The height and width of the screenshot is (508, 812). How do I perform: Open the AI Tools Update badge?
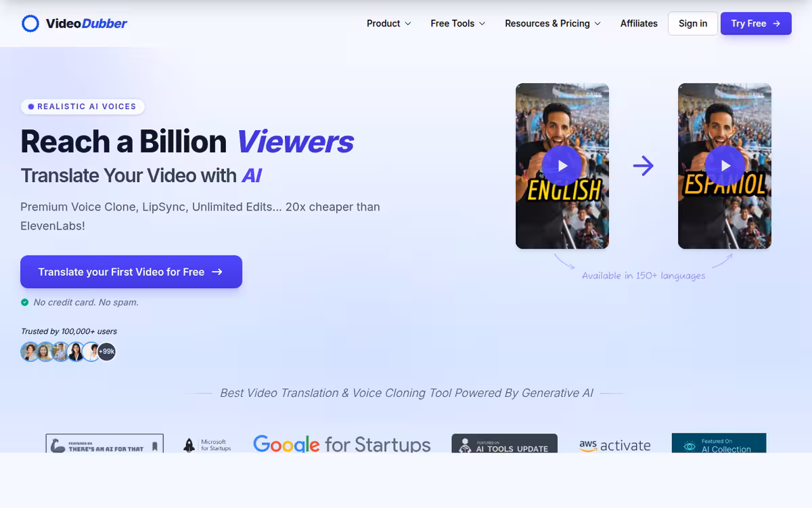505,444
